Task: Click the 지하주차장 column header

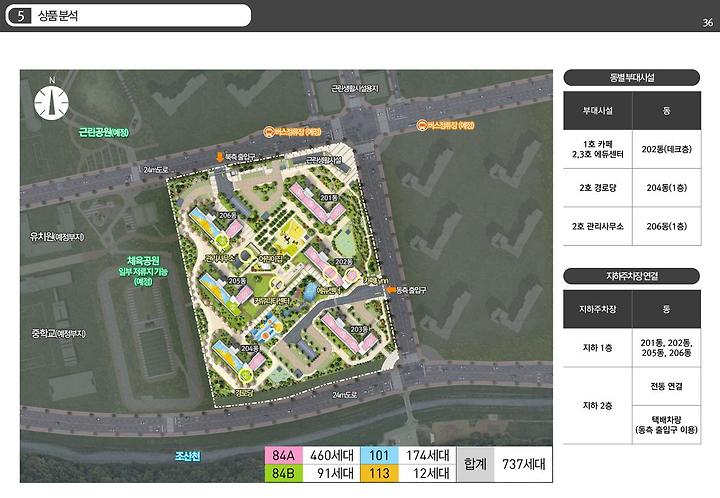Action: 598,309
